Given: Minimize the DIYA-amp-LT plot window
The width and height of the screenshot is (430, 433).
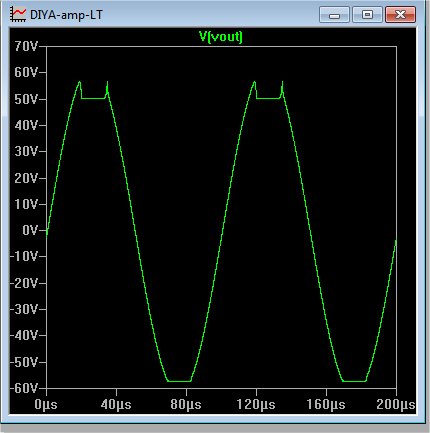Looking at the screenshot, I should pyautogui.click(x=334, y=15).
